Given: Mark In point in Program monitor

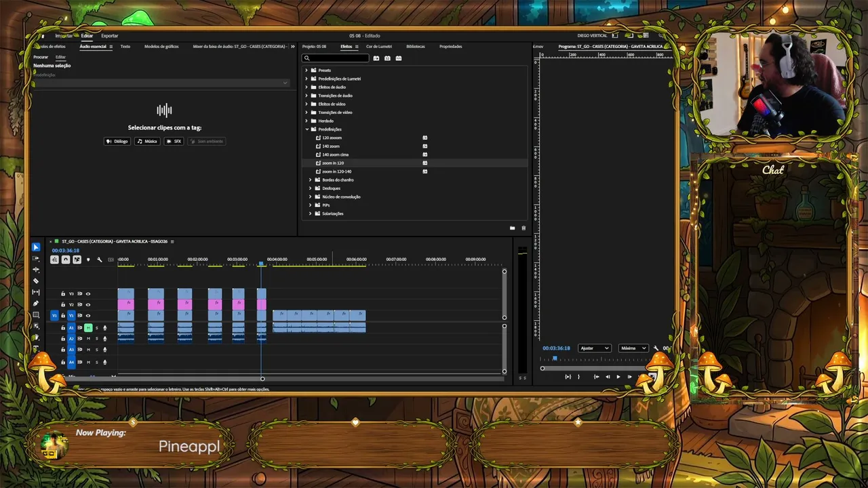Looking at the screenshot, I should click(x=568, y=377).
